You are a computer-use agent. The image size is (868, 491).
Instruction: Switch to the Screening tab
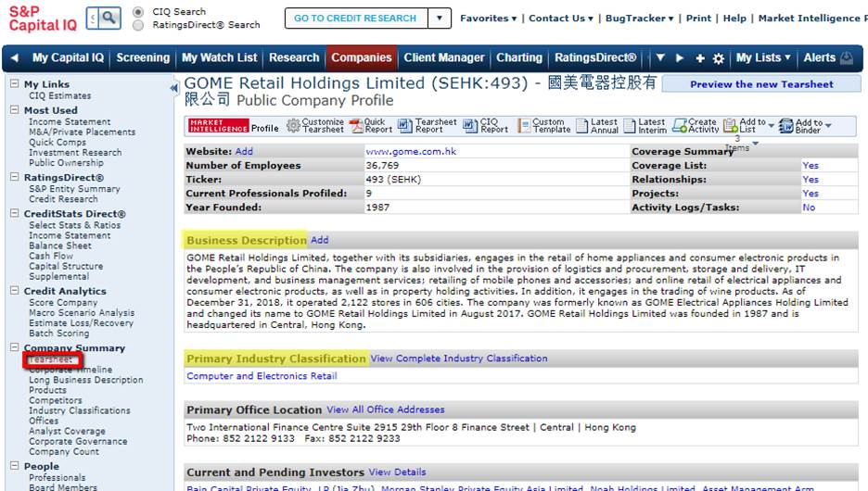(x=143, y=57)
